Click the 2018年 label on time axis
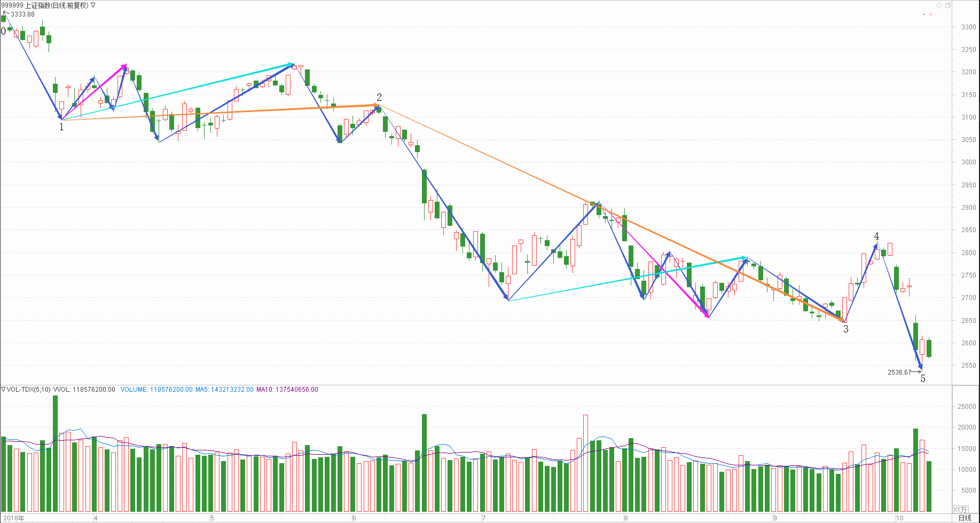Screen dimensions: 980x523 pyautogui.click(x=13, y=518)
